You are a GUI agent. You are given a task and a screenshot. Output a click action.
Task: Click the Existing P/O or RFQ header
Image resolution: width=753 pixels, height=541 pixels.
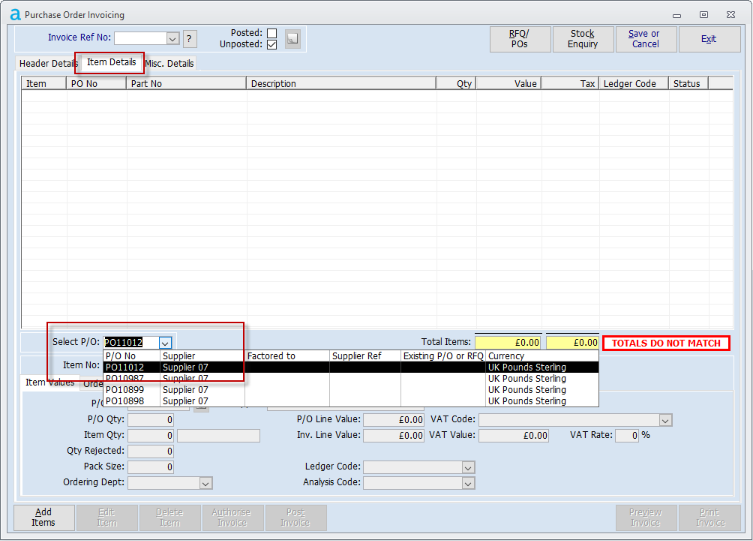pyautogui.click(x=443, y=356)
